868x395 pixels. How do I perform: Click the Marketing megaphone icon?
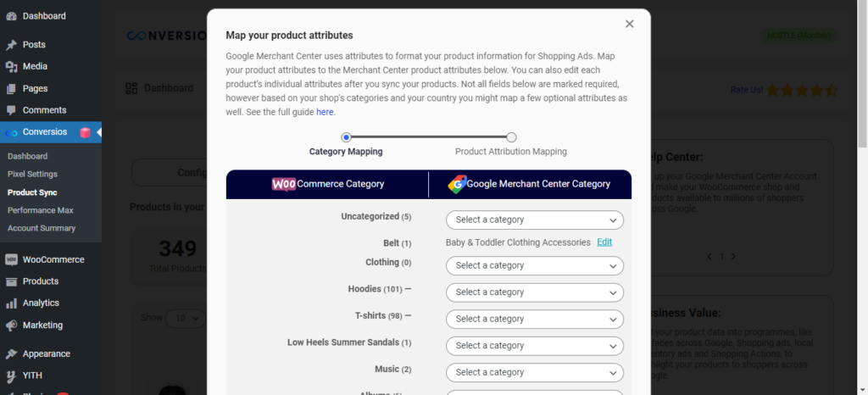pyautogui.click(x=11, y=325)
